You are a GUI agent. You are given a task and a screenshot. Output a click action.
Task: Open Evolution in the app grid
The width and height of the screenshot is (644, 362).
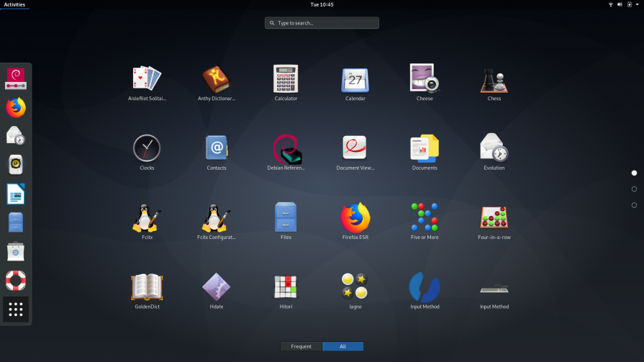click(x=494, y=152)
